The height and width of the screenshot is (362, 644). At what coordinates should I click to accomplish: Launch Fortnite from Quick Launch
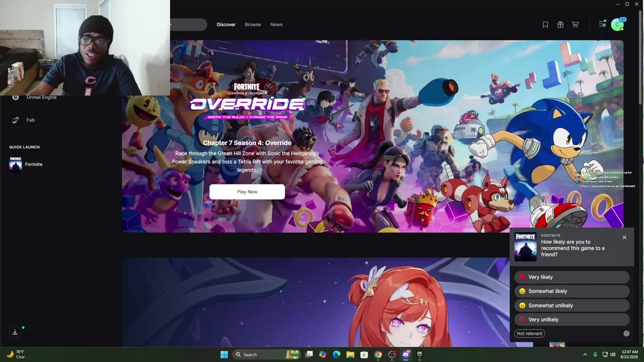26,164
